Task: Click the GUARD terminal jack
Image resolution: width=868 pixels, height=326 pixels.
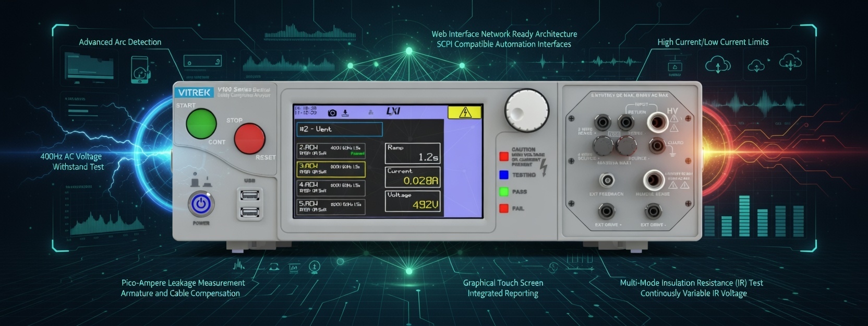Action: click(x=657, y=145)
